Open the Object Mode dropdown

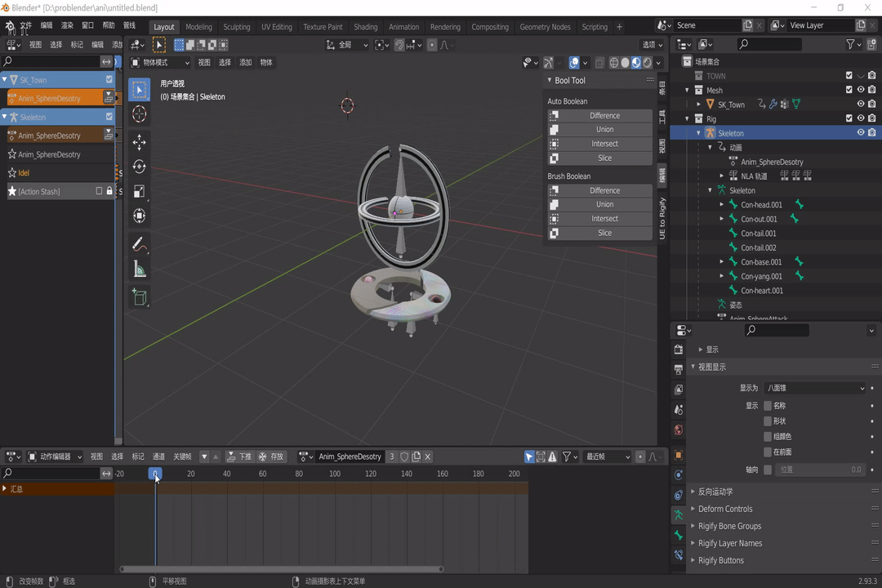point(160,62)
